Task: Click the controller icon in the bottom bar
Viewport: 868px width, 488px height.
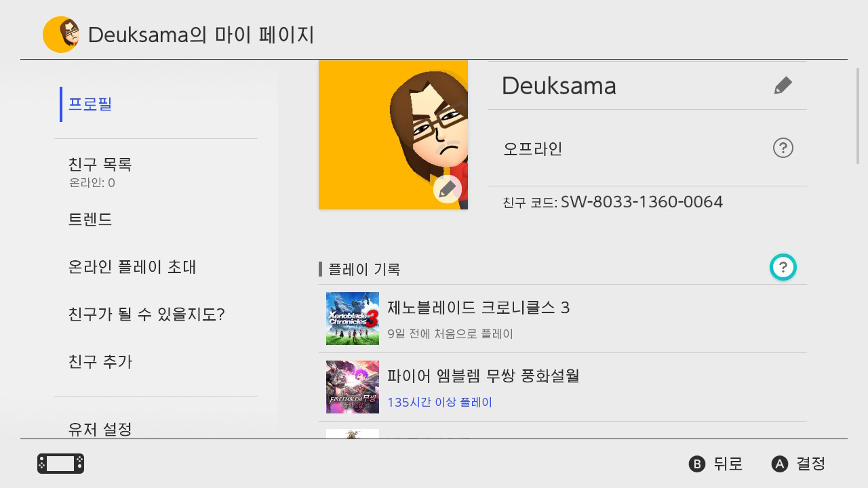Action: click(x=61, y=464)
